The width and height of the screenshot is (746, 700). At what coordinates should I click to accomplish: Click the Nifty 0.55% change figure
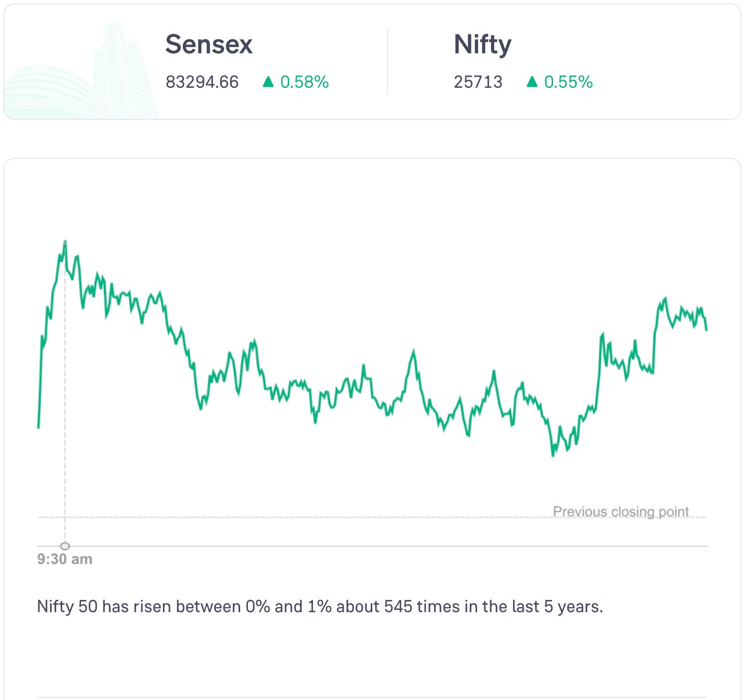click(x=569, y=82)
